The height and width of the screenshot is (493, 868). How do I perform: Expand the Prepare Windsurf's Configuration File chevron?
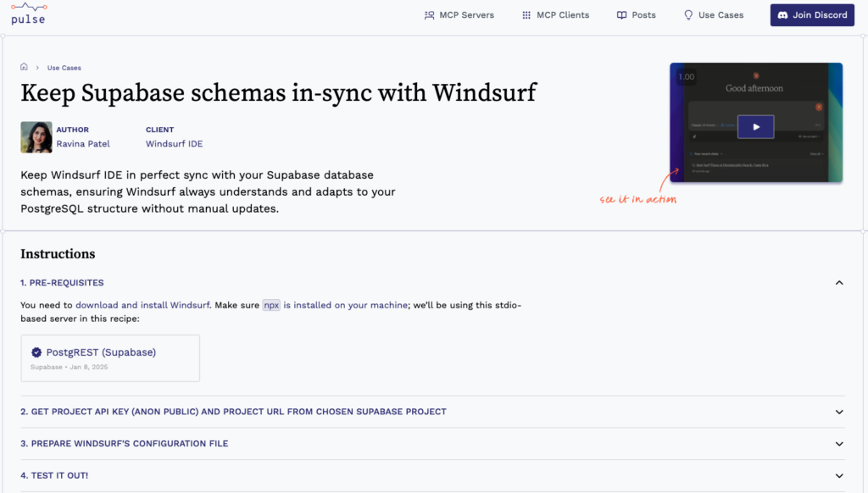click(x=839, y=444)
